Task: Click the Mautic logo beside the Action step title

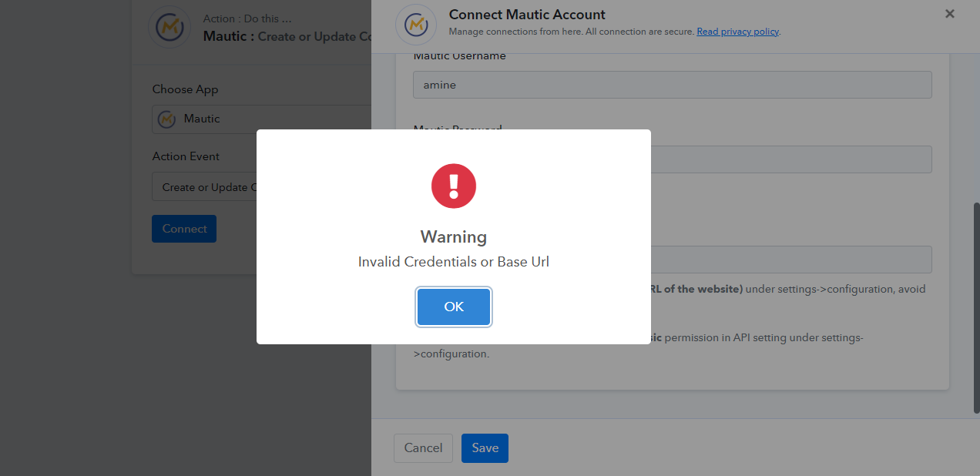Action: (169, 28)
